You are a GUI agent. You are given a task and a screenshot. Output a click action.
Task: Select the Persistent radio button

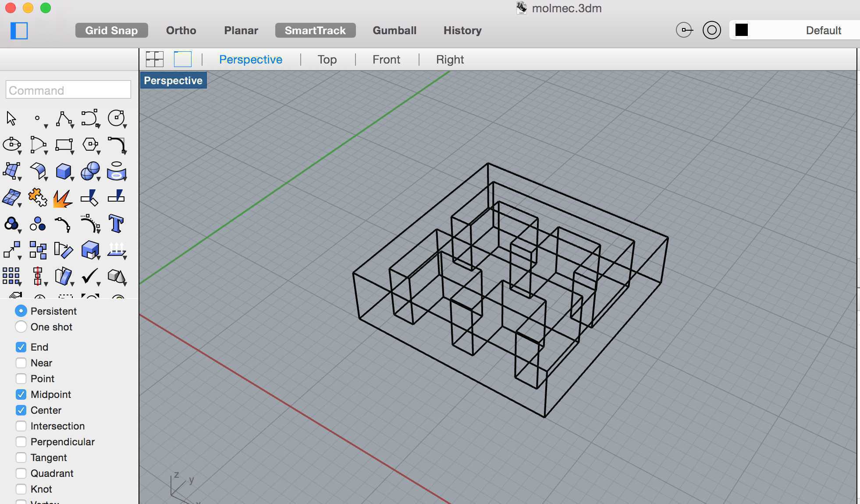click(21, 311)
